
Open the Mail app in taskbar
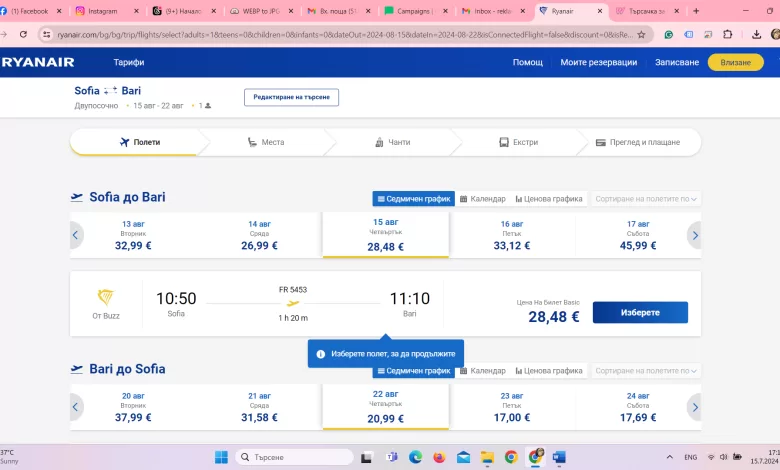[463, 457]
